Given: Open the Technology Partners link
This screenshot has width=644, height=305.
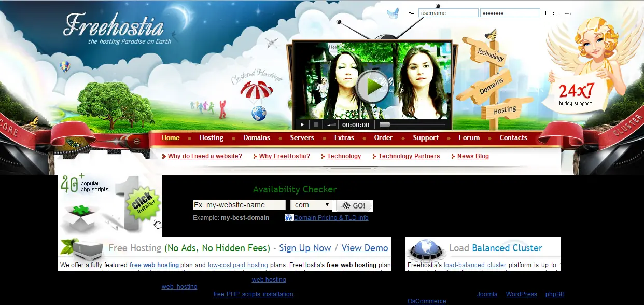Looking at the screenshot, I should click(x=409, y=156).
